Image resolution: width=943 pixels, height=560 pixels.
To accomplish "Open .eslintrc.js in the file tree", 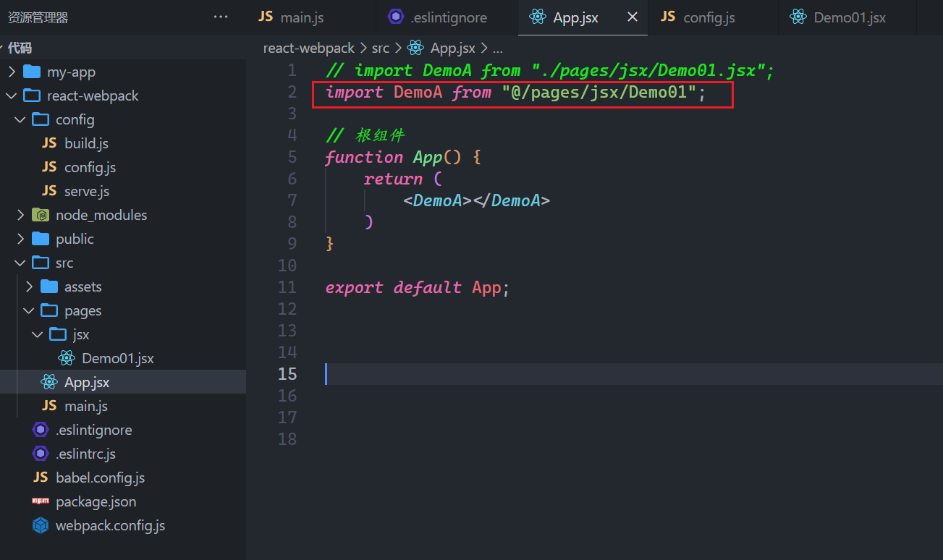I will [x=85, y=454].
